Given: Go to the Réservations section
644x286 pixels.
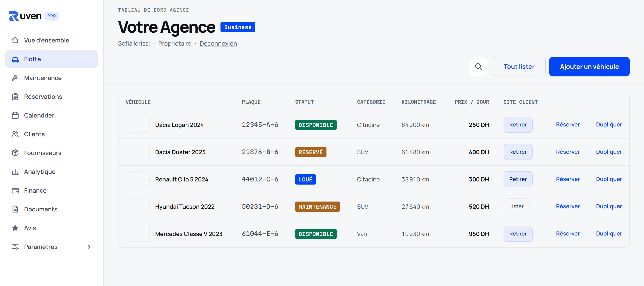Looking at the screenshot, I should pos(51,97).
